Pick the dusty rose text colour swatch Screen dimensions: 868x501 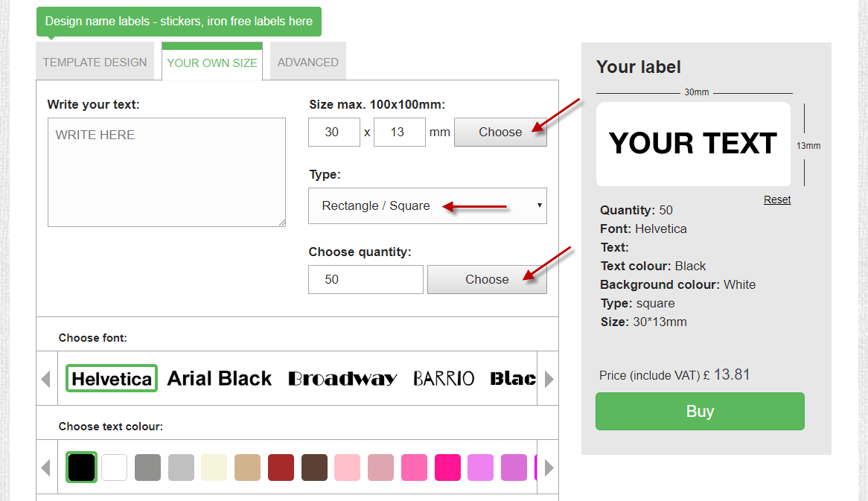pyautogui.click(x=381, y=468)
